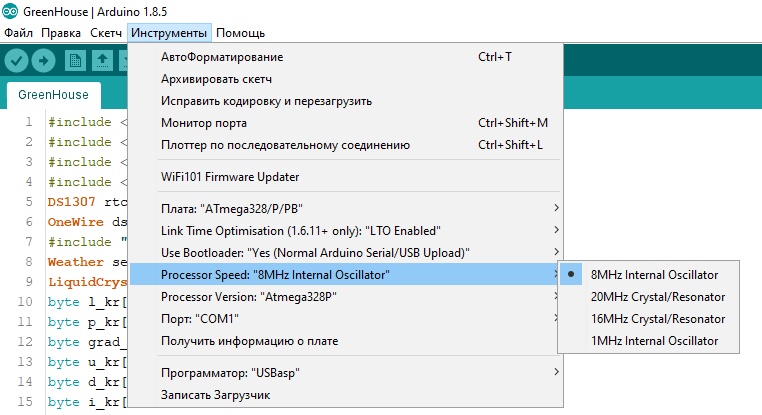Expand the Программатор USBasp submenu
The width and height of the screenshot is (762, 415).
tap(346, 373)
